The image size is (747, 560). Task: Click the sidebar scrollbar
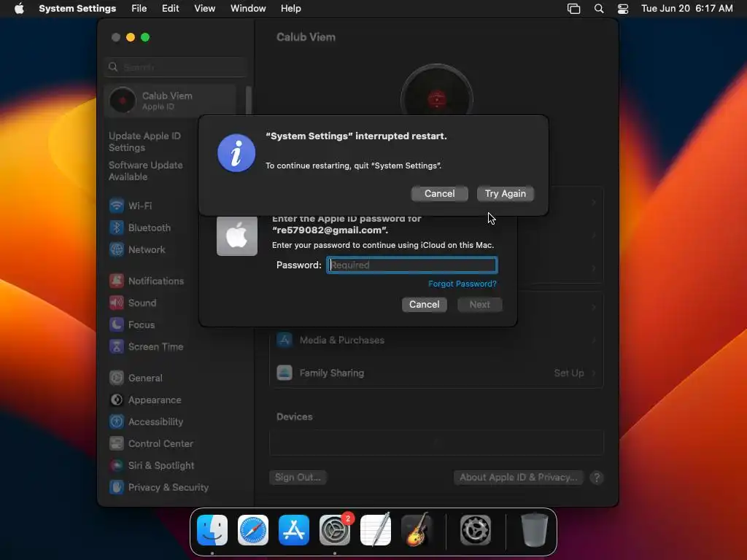[248, 101]
